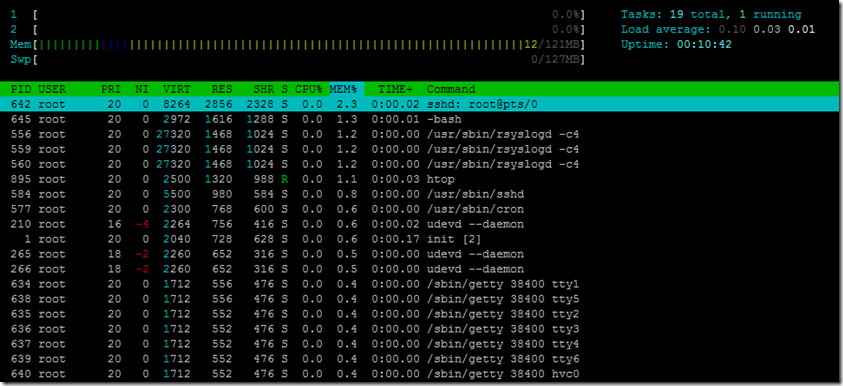
Task: Select the htop process row
Action: [419, 179]
